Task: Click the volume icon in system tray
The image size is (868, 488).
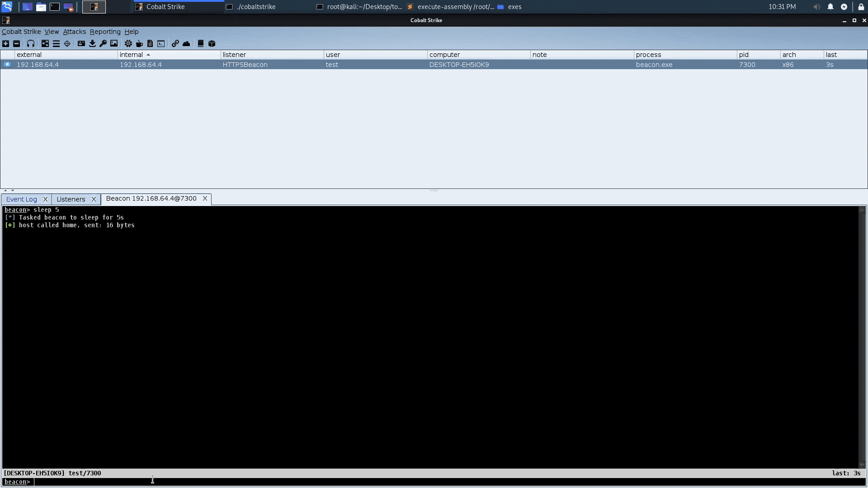Action: coord(816,7)
